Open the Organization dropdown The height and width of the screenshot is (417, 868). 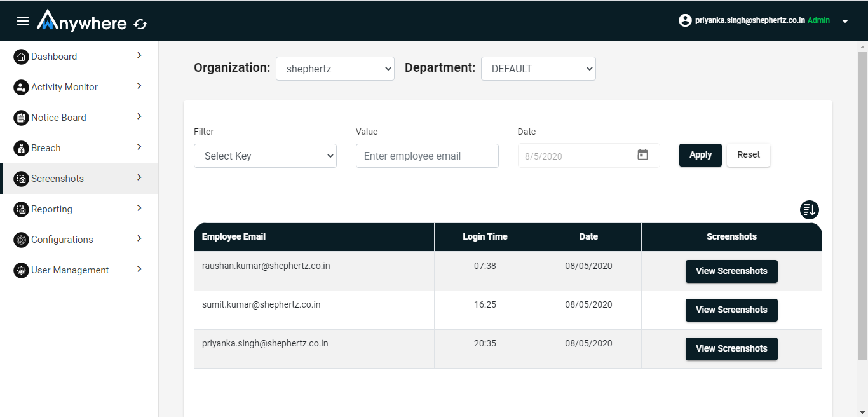(x=335, y=69)
